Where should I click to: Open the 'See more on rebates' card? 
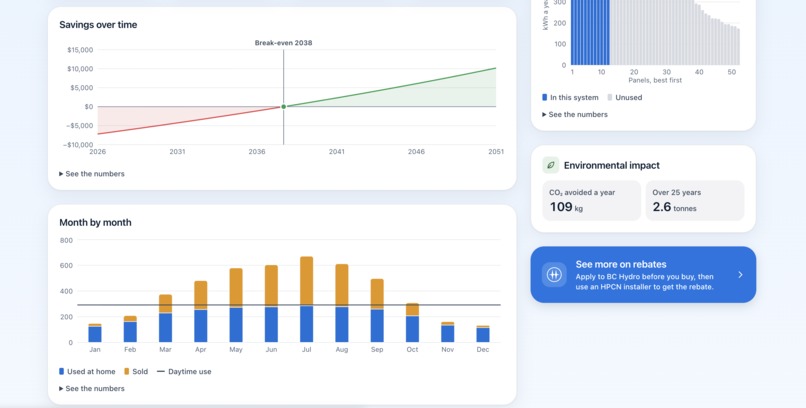(x=643, y=274)
